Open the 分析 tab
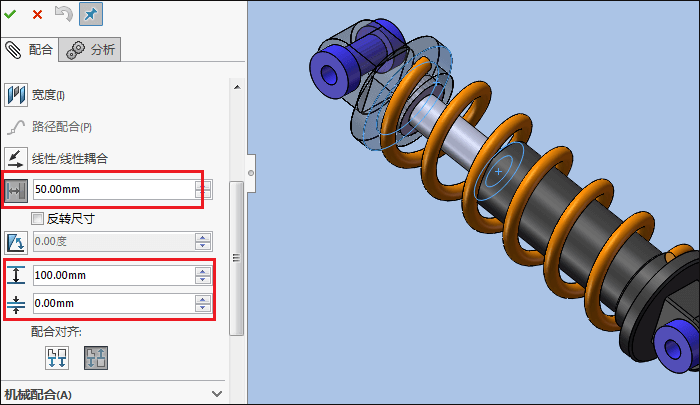 [90, 50]
